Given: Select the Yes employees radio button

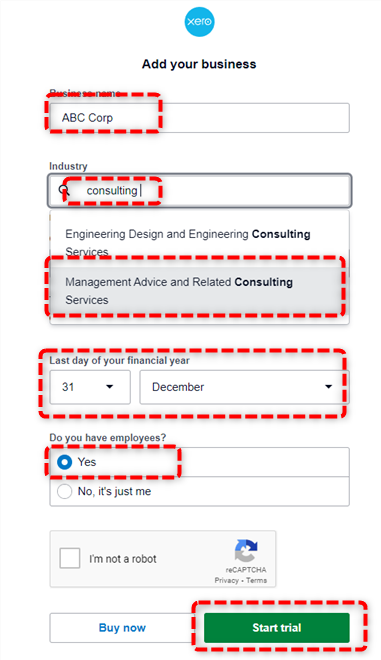Looking at the screenshot, I should point(64,462).
